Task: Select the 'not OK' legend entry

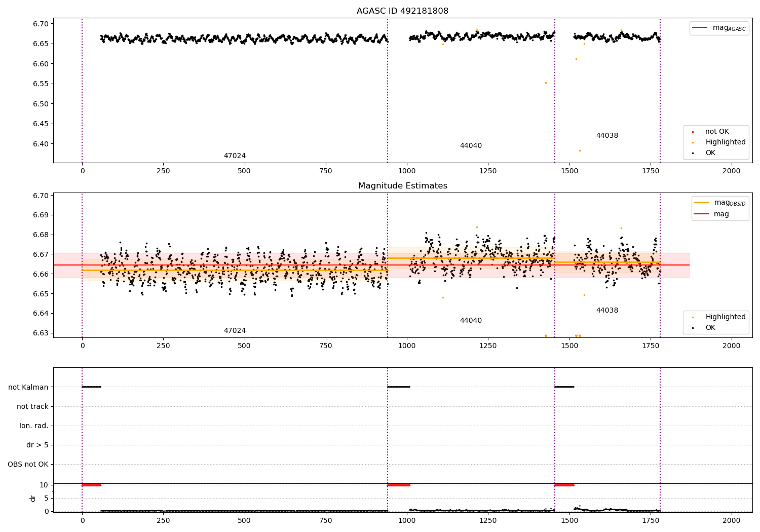Action: click(x=717, y=131)
